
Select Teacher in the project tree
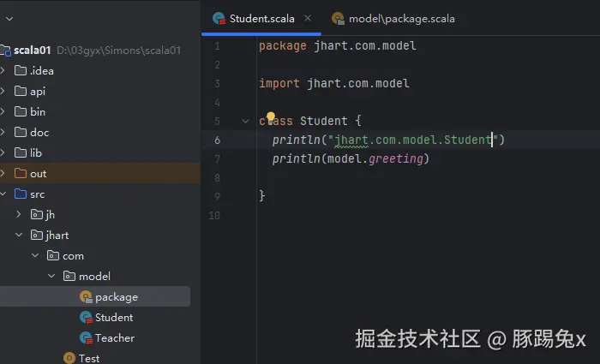(115, 338)
